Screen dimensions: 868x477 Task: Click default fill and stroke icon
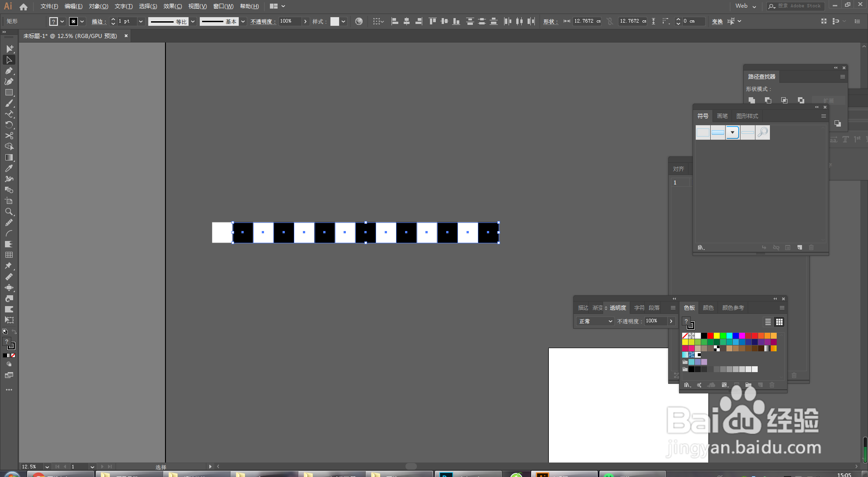[5, 332]
